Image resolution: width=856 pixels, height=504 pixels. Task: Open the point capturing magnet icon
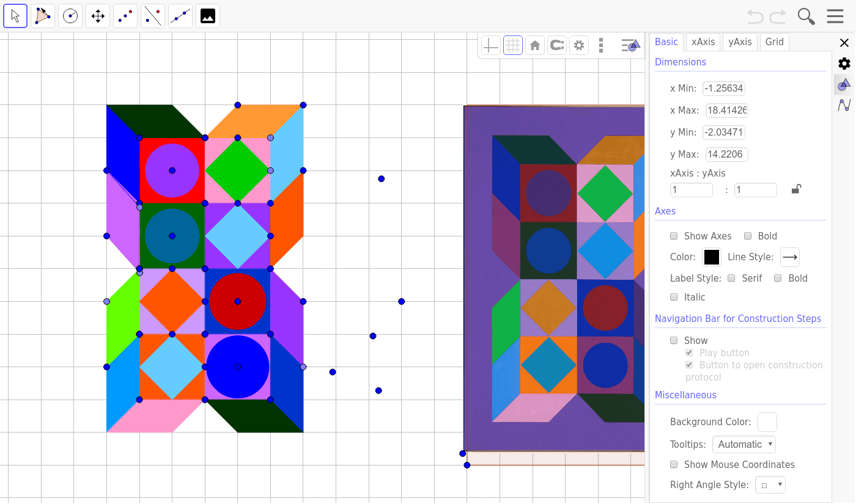click(557, 45)
